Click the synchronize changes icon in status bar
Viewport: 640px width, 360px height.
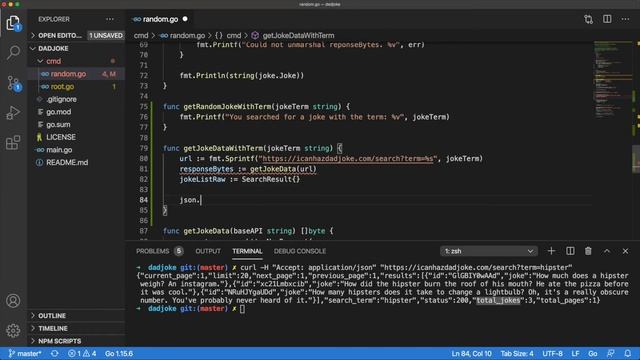[x=55, y=353]
